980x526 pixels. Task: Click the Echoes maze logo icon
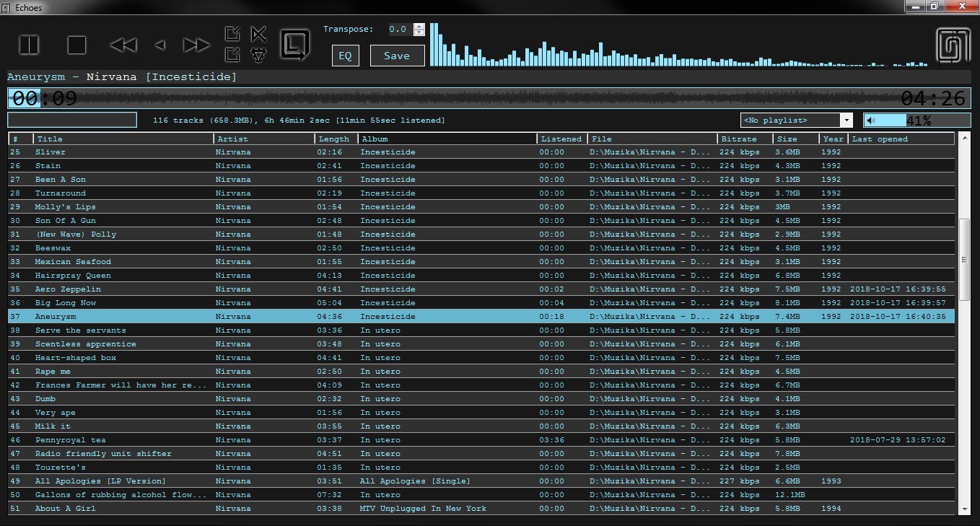953,45
